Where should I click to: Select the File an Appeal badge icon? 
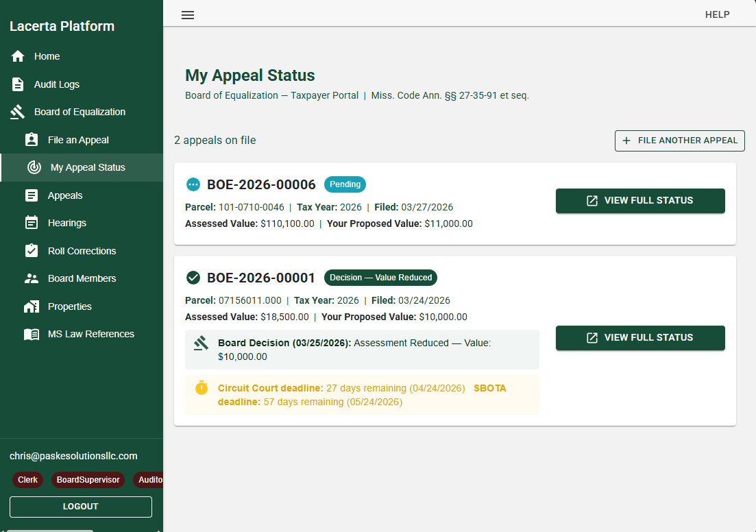[31, 139]
